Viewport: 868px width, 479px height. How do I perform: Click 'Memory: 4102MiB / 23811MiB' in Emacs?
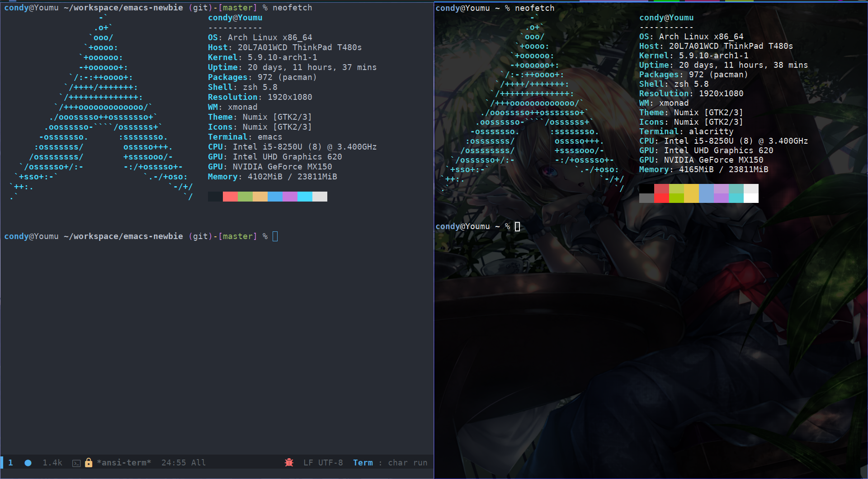click(x=272, y=177)
